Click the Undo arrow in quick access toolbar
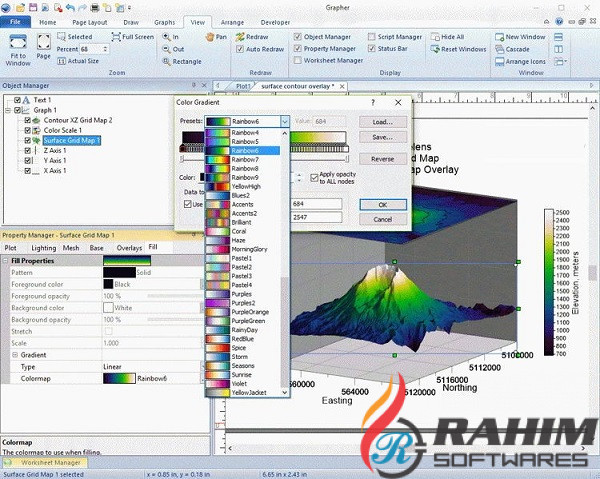The height and width of the screenshot is (479, 600). 70,7
